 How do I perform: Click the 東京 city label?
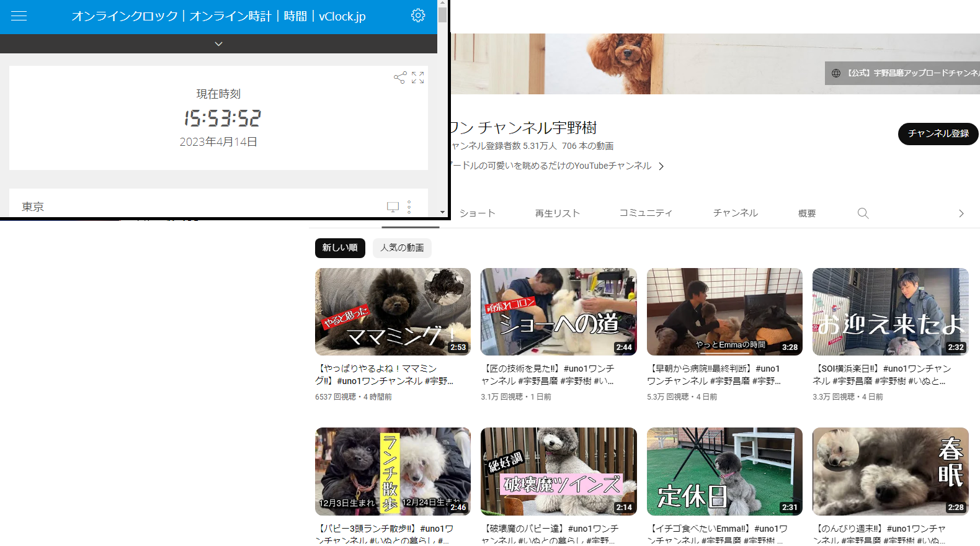(x=33, y=207)
